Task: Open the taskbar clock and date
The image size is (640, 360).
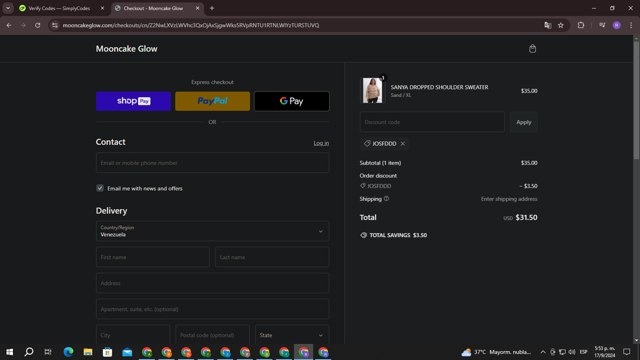Action: (x=604, y=352)
